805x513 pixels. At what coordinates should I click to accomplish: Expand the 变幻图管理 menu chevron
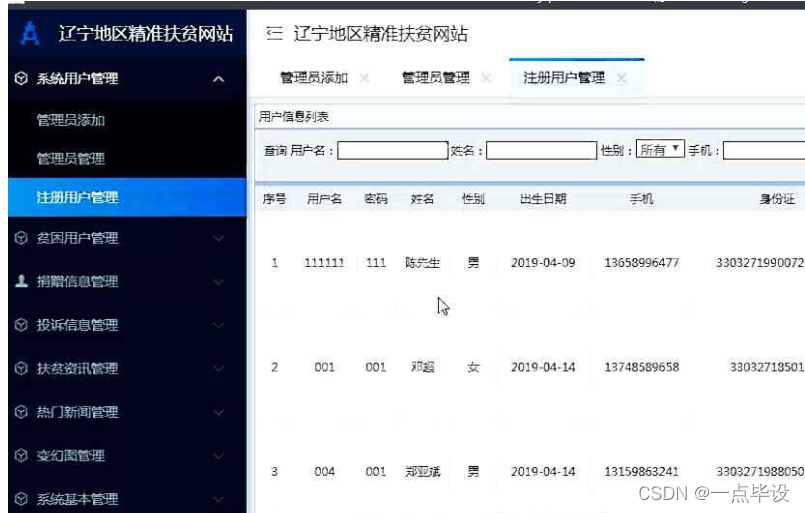pyautogui.click(x=219, y=456)
